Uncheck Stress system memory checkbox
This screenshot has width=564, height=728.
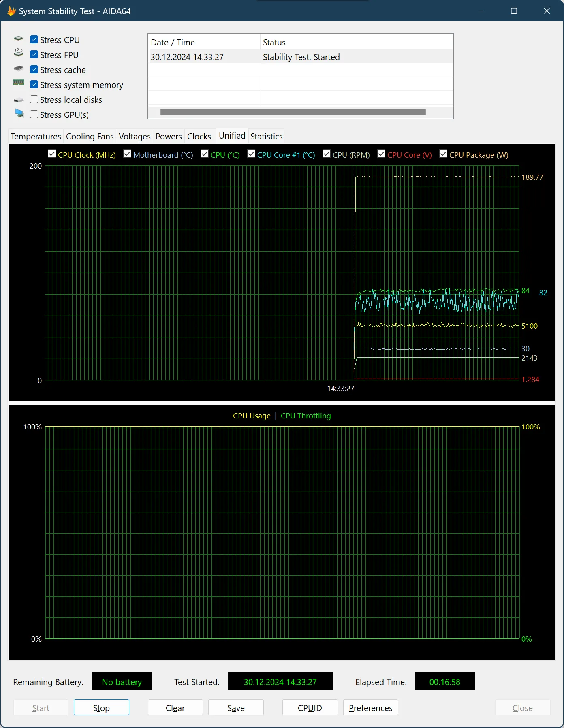34,85
